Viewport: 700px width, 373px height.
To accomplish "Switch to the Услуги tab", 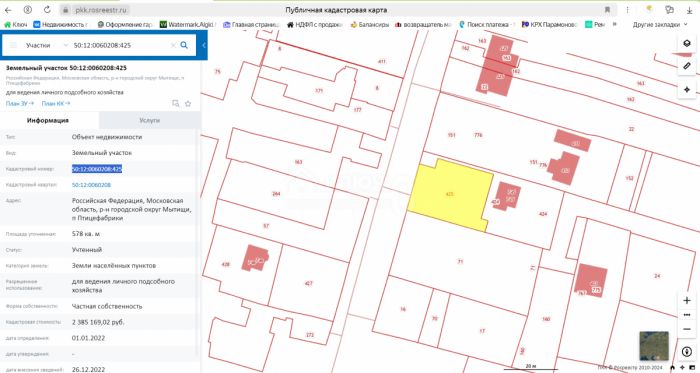I will tap(150, 120).
